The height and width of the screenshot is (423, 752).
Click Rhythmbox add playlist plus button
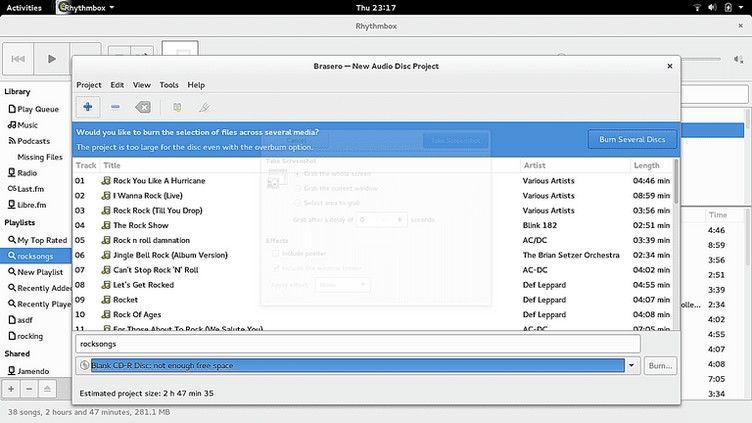11,389
